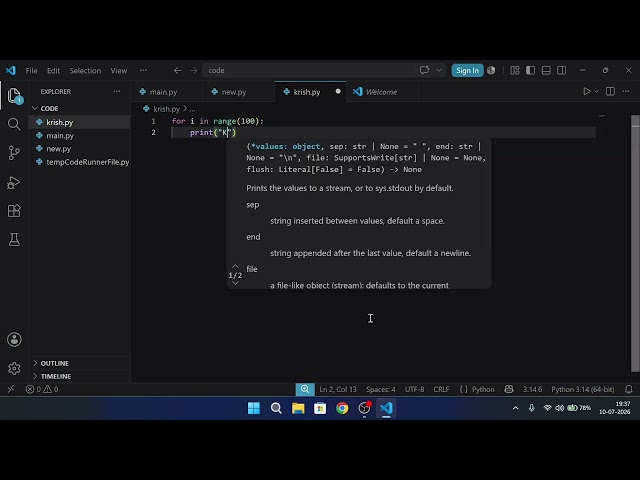
Task: Open the Edit menu
Action: point(53,71)
